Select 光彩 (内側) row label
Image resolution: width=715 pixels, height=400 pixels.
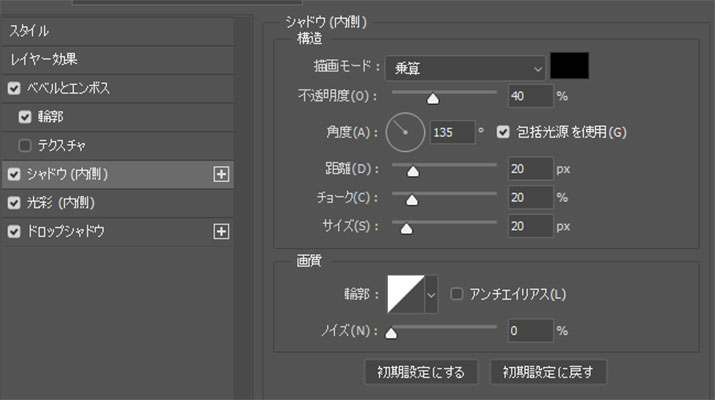(x=61, y=203)
